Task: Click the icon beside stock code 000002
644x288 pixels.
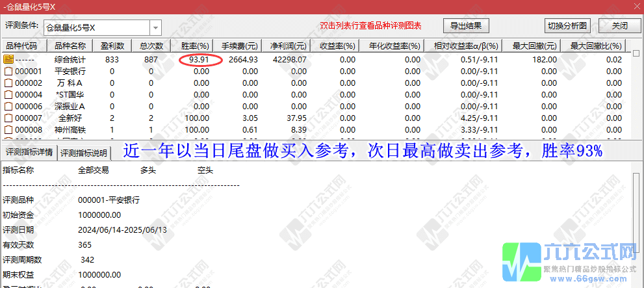Action: click(x=8, y=83)
